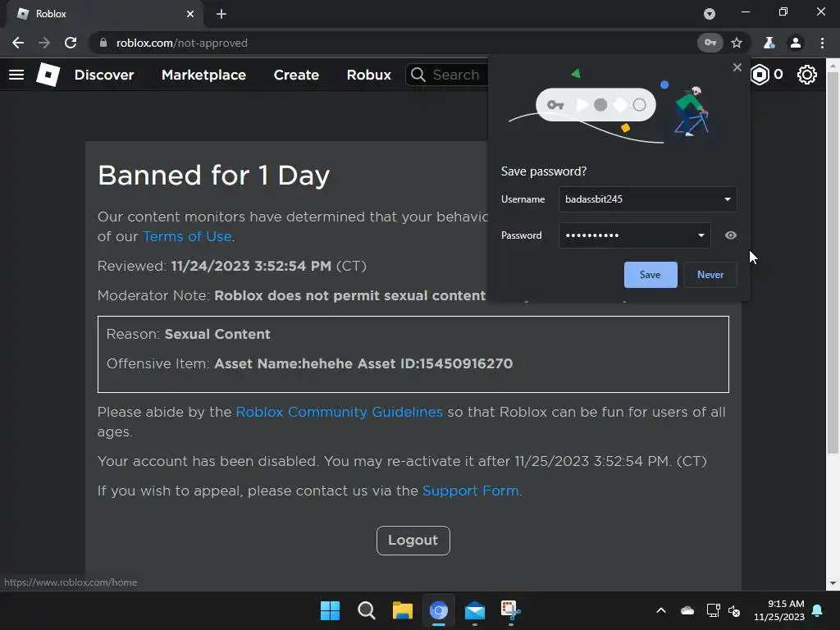This screenshot has height=630, width=840.
Task: Open the Roblox Community Guidelines link
Action: (339, 412)
